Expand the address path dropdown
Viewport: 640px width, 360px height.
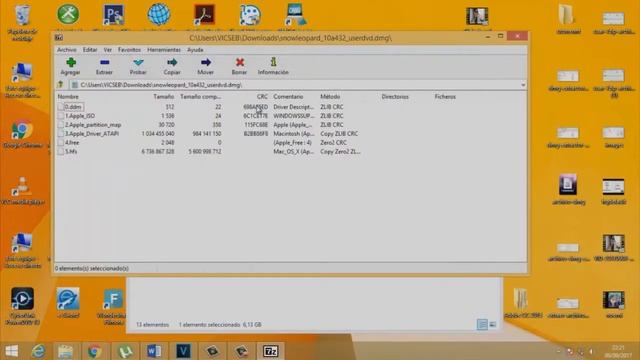[523, 85]
